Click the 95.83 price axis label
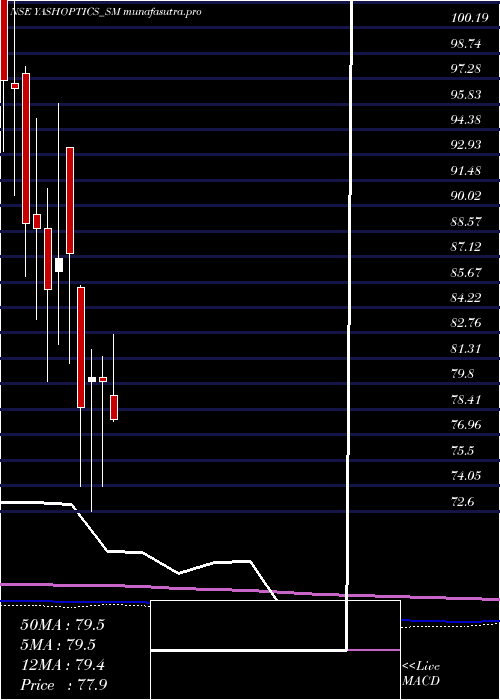Viewport: 500px width, 700px height. [466, 95]
